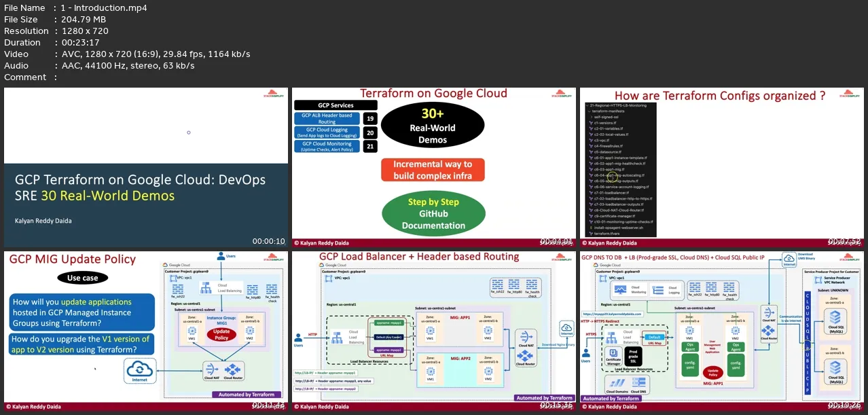
Task: Open the thumbnail stamped 00:15:35
Action: click(x=433, y=331)
